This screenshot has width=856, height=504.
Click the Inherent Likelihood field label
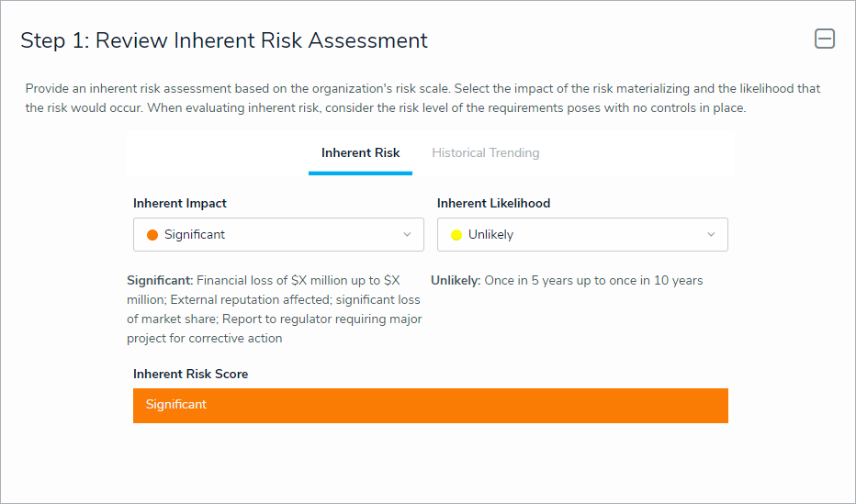pyautogui.click(x=493, y=203)
